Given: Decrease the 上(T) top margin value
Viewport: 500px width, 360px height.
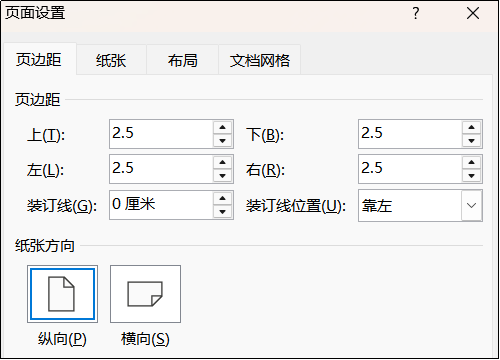Looking at the screenshot, I should (223, 141).
